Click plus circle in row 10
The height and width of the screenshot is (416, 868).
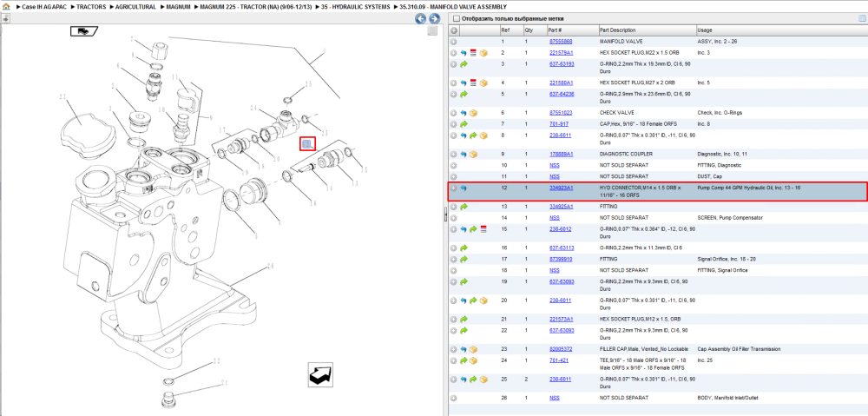pyautogui.click(x=453, y=166)
